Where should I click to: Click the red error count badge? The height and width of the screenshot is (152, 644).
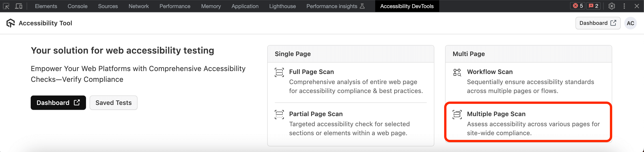coord(577,6)
